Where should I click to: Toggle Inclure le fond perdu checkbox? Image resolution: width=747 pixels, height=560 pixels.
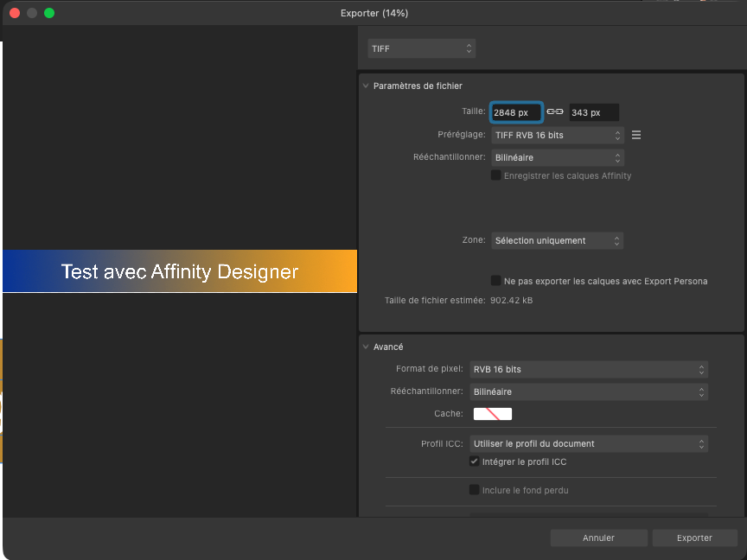tap(474, 489)
